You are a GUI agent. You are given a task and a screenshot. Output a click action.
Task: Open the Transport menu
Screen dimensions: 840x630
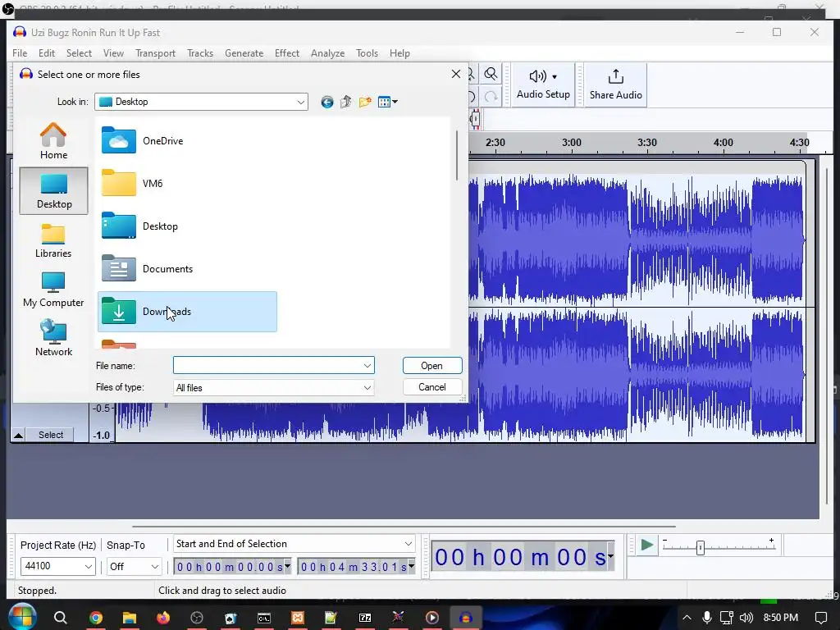tap(155, 53)
